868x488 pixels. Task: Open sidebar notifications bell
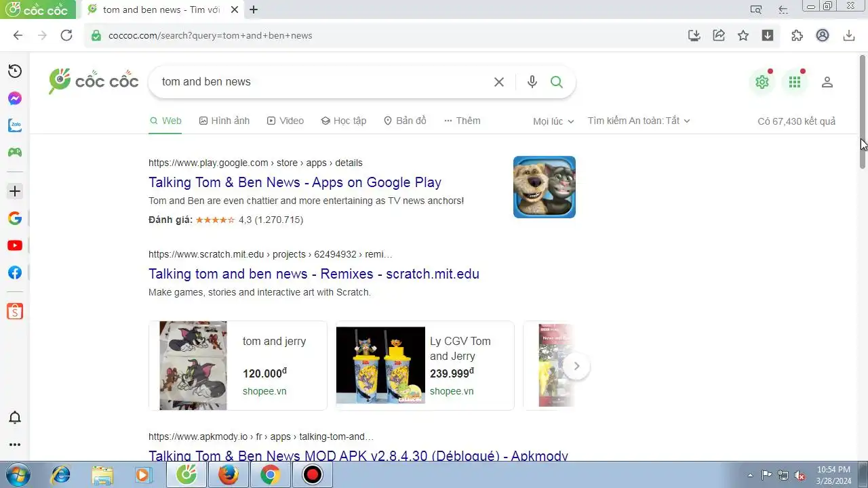14,418
